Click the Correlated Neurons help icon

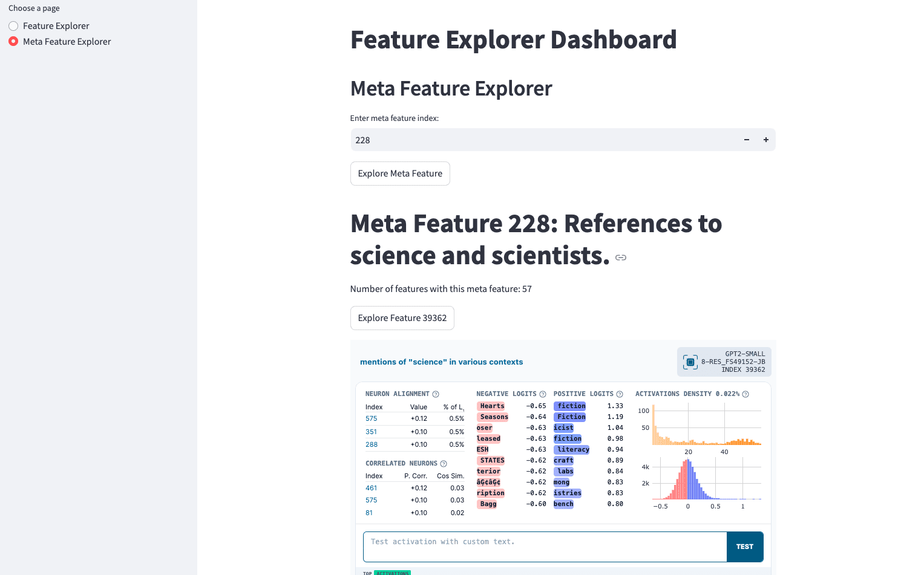444,464
